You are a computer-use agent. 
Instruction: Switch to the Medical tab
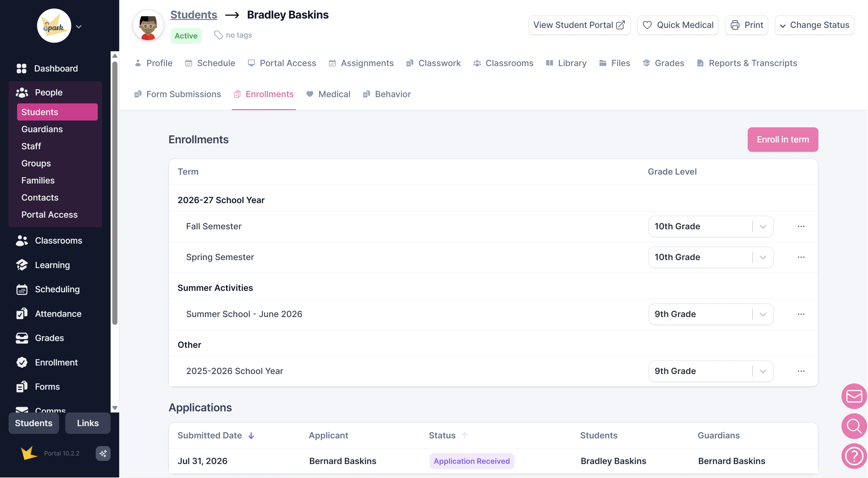[x=328, y=94]
